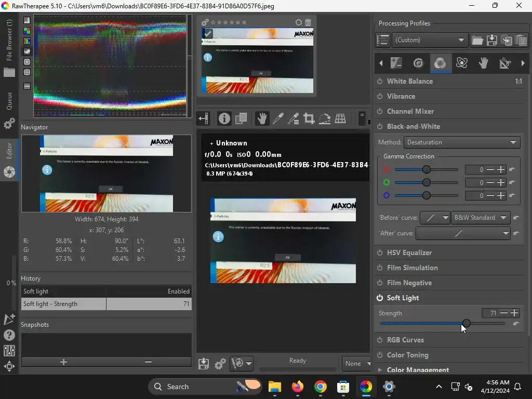Viewport: 532px width, 399px height.
Task: Disable the Soft Light tool
Action: tap(380, 298)
